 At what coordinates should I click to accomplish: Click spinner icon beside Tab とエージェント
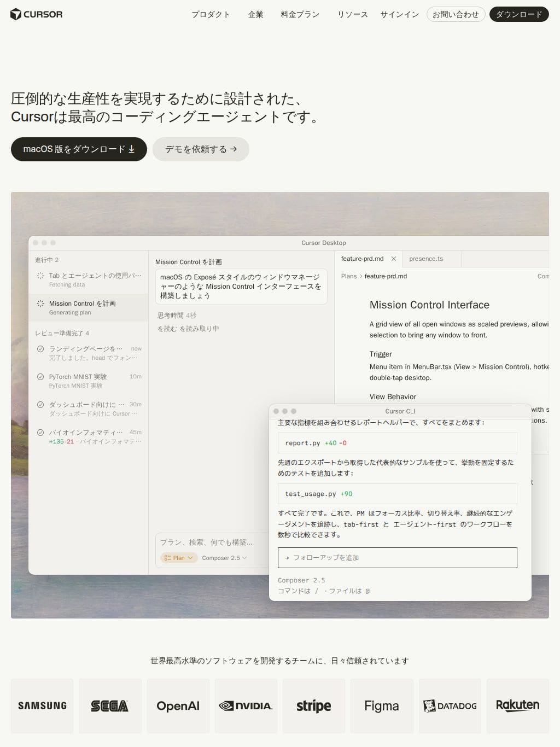tap(40, 276)
